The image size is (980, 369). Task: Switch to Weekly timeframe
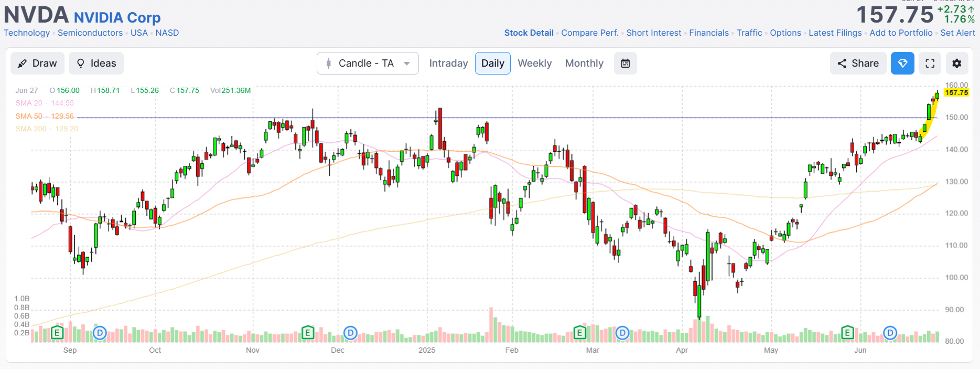(x=535, y=64)
